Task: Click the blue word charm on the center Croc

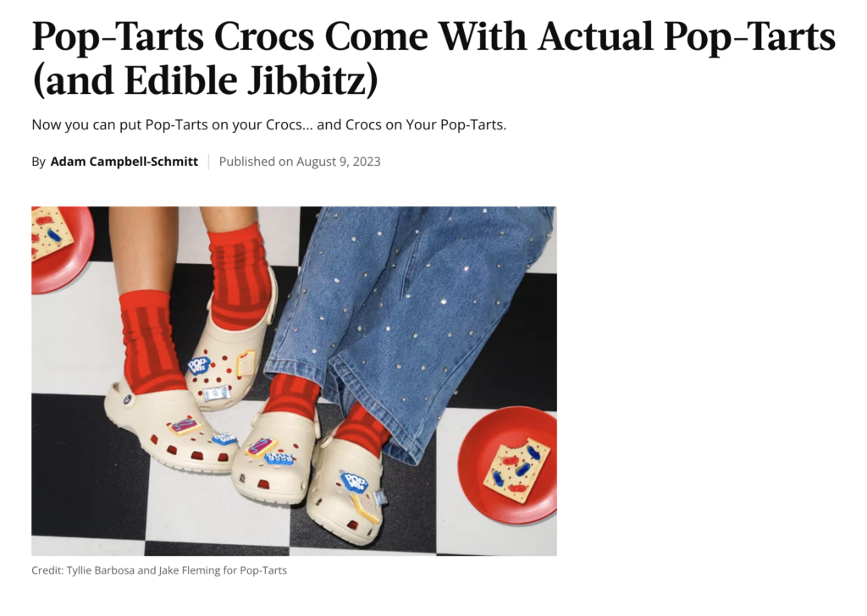Action: point(279,458)
